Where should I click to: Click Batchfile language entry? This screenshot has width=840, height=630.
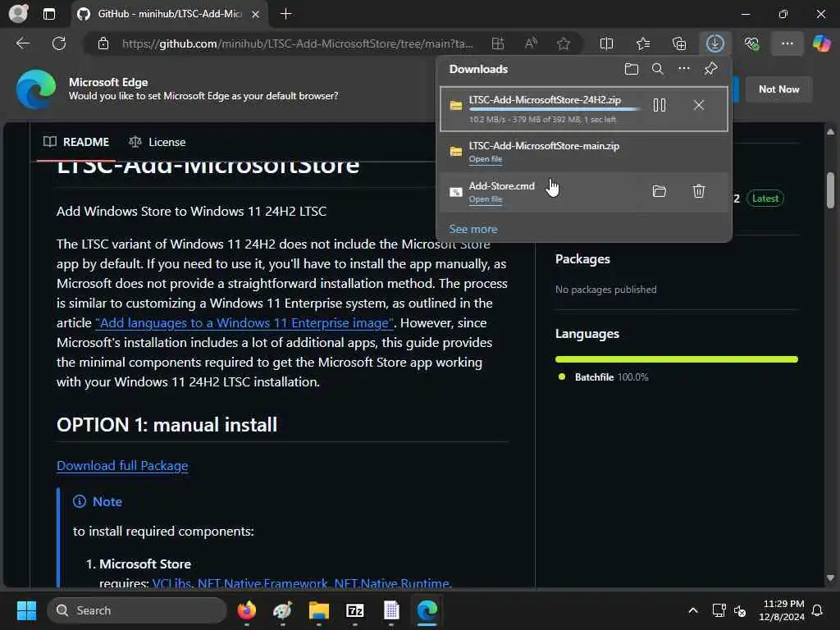pyautogui.click(x=603, y=377)
